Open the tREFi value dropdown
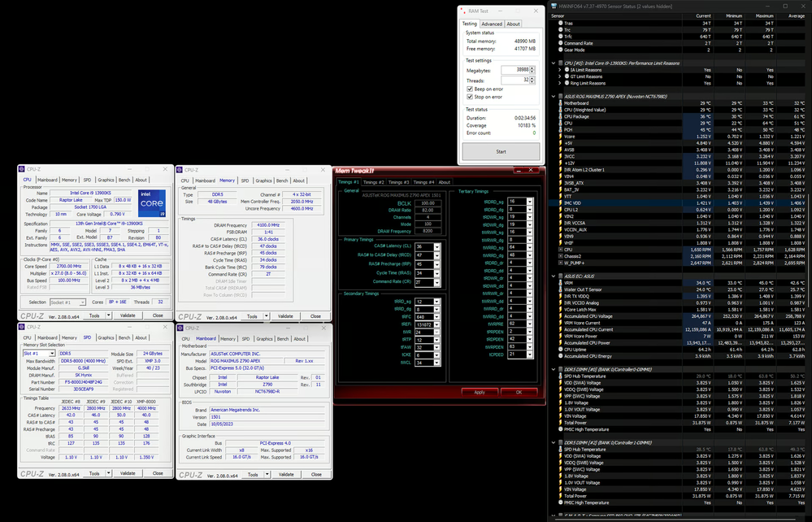Image resolution: width=812 pixels, height=522 pixels. point(436,324)
